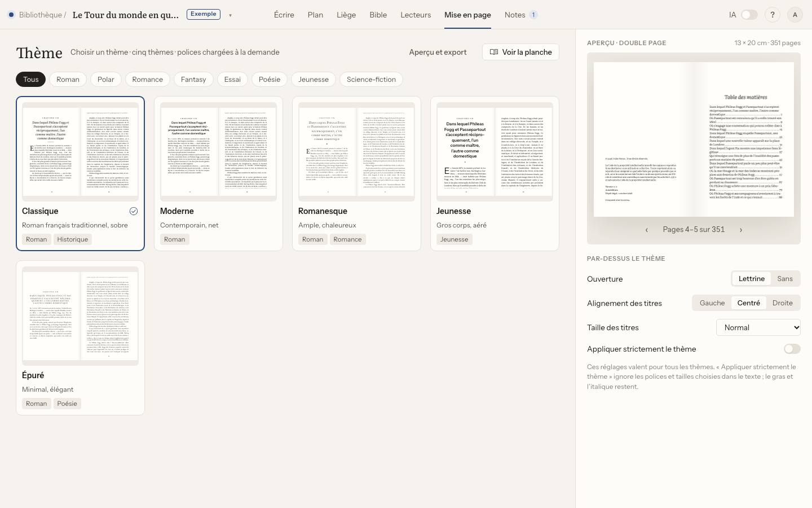Open the Notes tab

(x=521, y=15)
